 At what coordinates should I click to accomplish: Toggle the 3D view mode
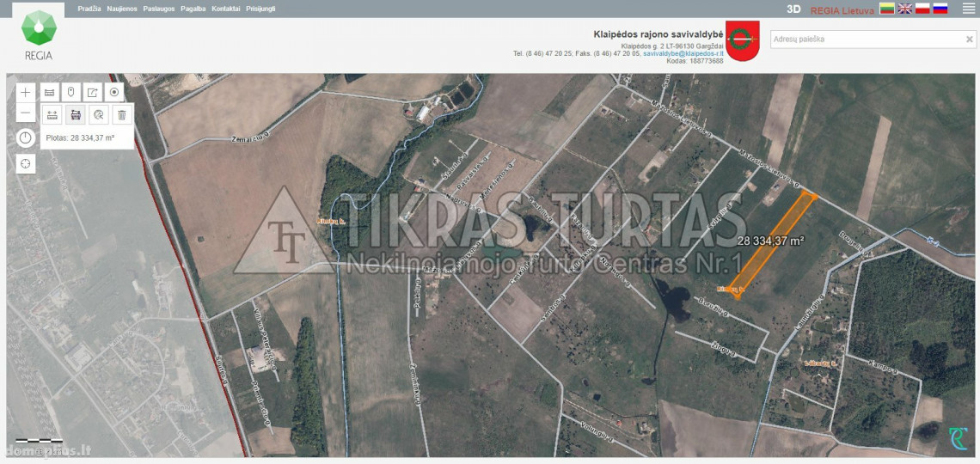pyautogui.click(x=793, y=9)
